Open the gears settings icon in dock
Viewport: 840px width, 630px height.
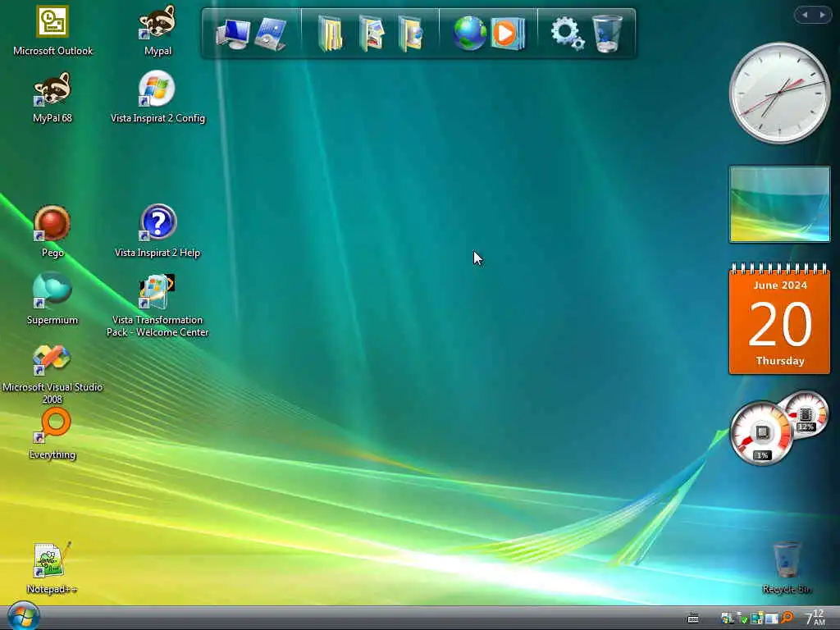tap(568, 33)
